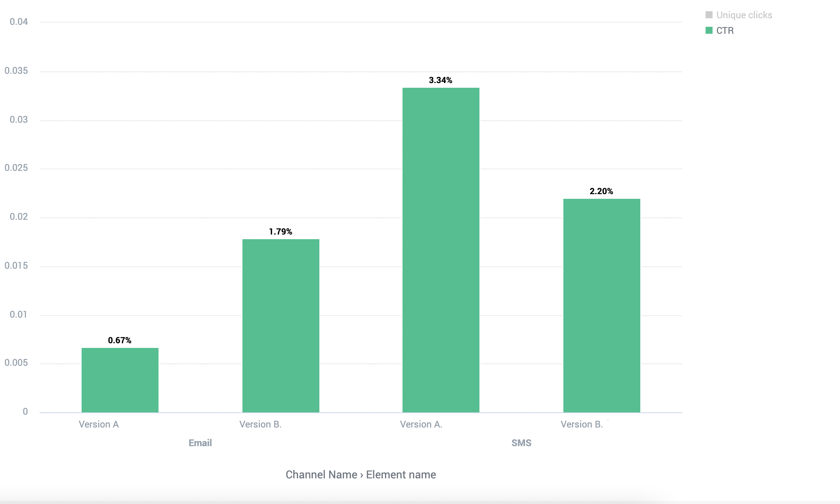840x504 pixels.
Task: Click the Email channel group label
Action: pos(200,443)
